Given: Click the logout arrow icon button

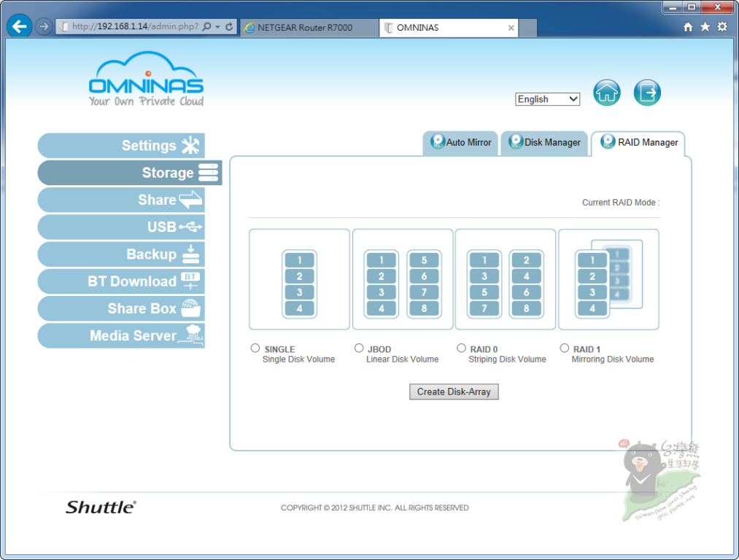Looking at the screenshot, I should pyautogui.click(x=647, y=93).
